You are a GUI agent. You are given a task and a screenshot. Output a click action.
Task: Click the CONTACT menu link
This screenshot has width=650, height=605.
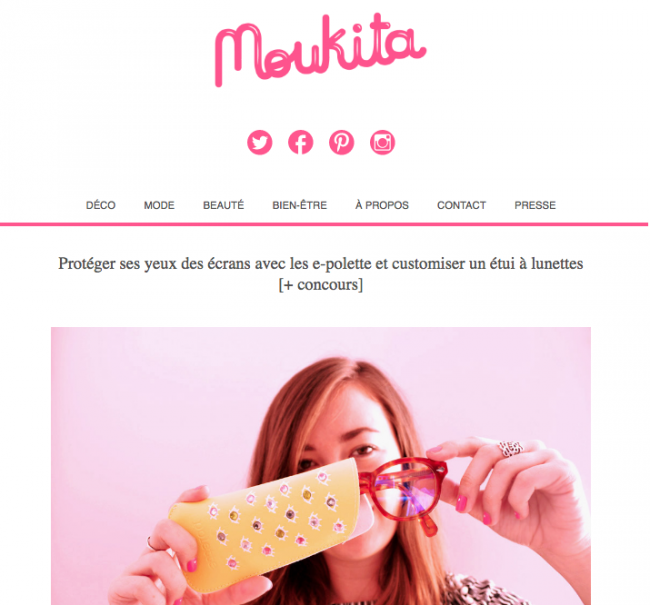[x=461, y=205]
